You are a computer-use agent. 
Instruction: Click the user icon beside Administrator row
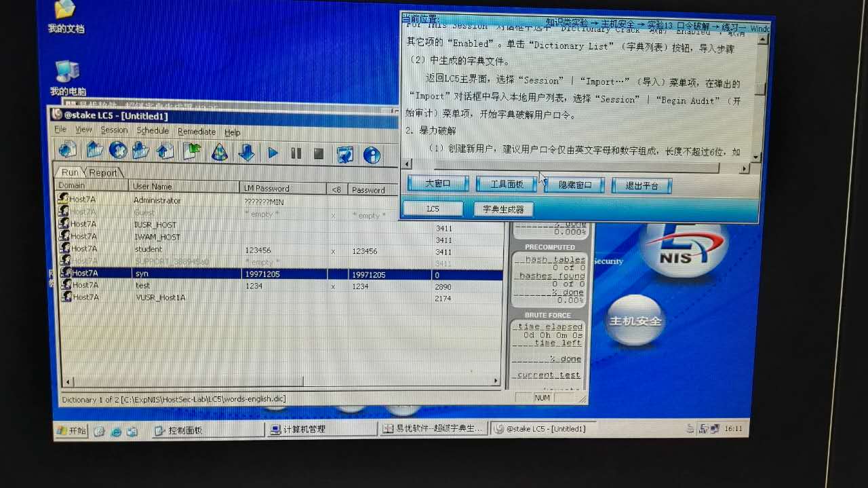click(64, 199)
